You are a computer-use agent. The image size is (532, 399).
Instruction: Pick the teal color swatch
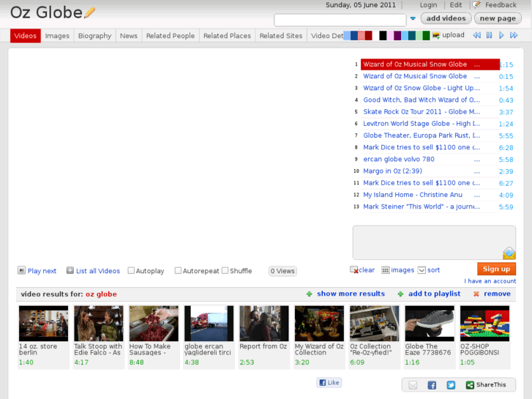click(412, 35)
